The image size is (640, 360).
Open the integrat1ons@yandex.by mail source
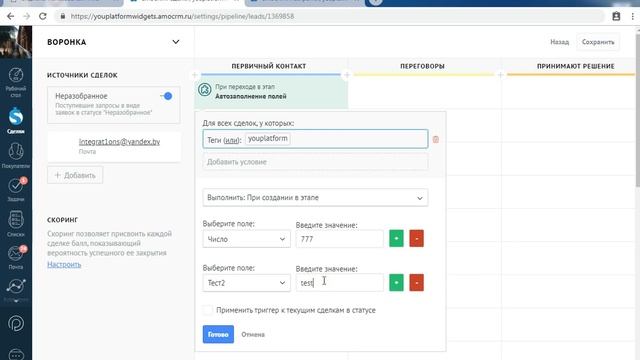[119, 142]
